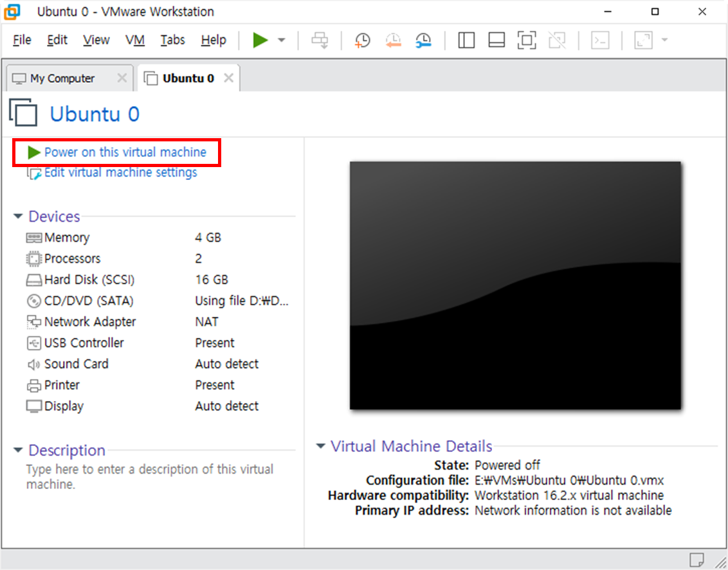Click the configuration file path text
This screenshot has width=728, height=570.
tap(569, 480)
